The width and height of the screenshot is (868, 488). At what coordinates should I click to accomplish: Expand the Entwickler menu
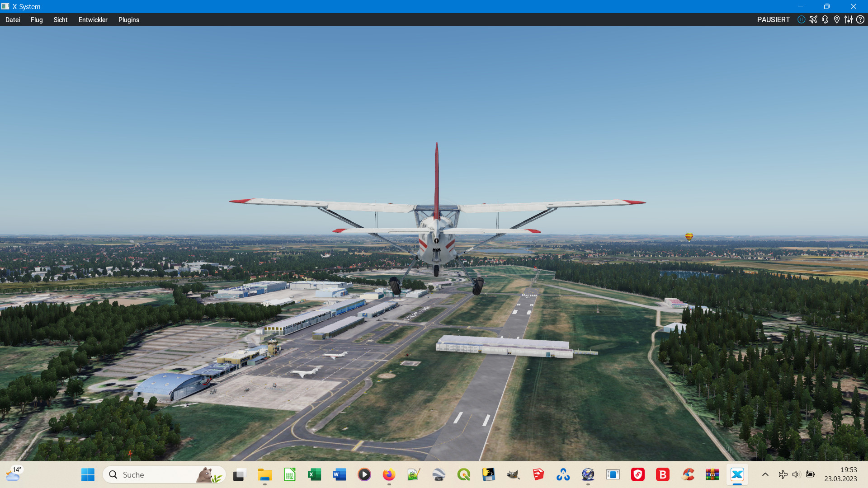[93, 20]
